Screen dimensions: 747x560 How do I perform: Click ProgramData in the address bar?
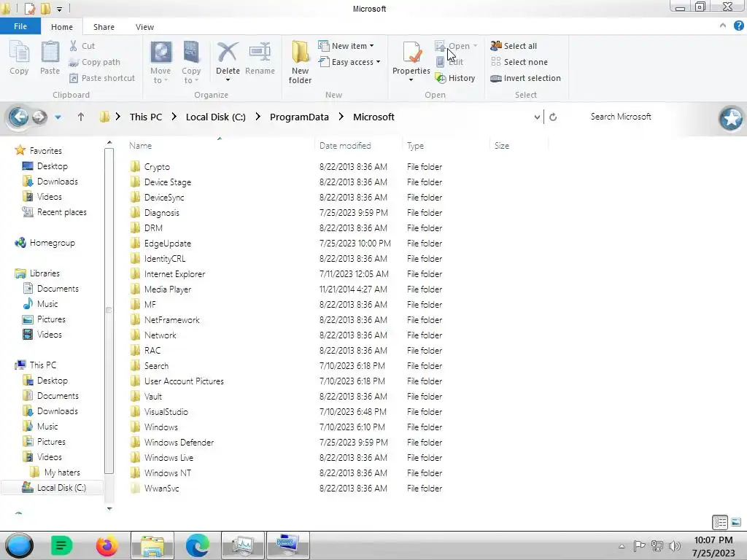pos(299,117)
